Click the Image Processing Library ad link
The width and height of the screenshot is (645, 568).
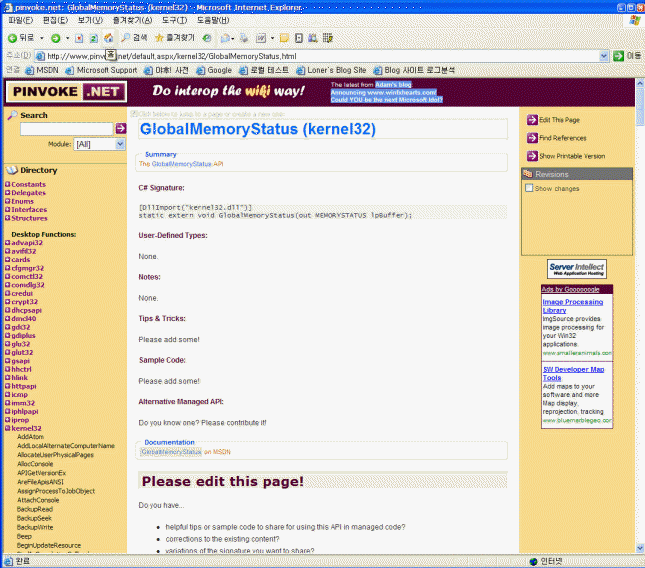click(573, 305)
